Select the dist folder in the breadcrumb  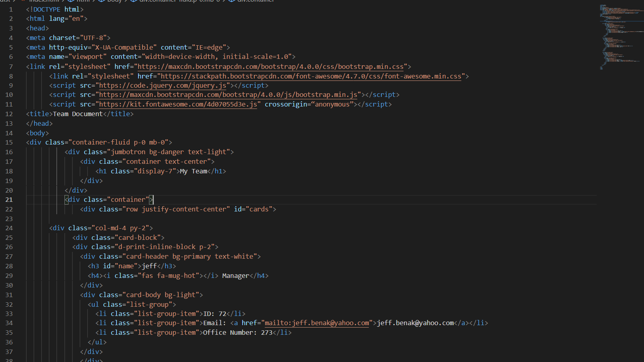pyautogui.click(x=6, y=1)
